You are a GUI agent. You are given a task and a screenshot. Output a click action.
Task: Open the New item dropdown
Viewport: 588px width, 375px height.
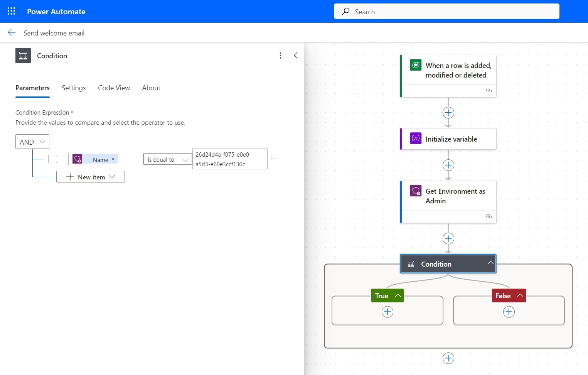pos(91,177)
